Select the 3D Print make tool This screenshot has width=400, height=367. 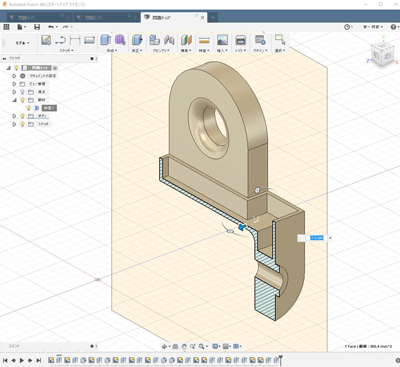tap(240, 40)
